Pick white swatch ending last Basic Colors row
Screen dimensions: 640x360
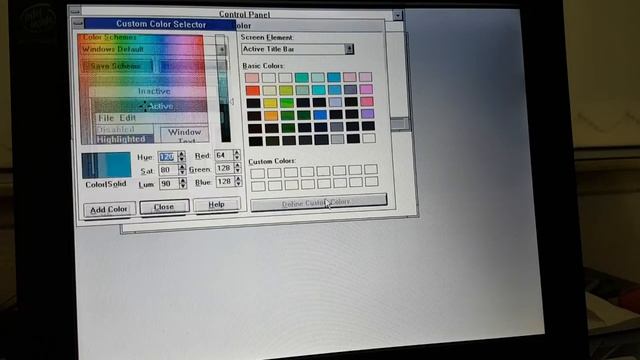pyautogui.click(x=369, y=138)
